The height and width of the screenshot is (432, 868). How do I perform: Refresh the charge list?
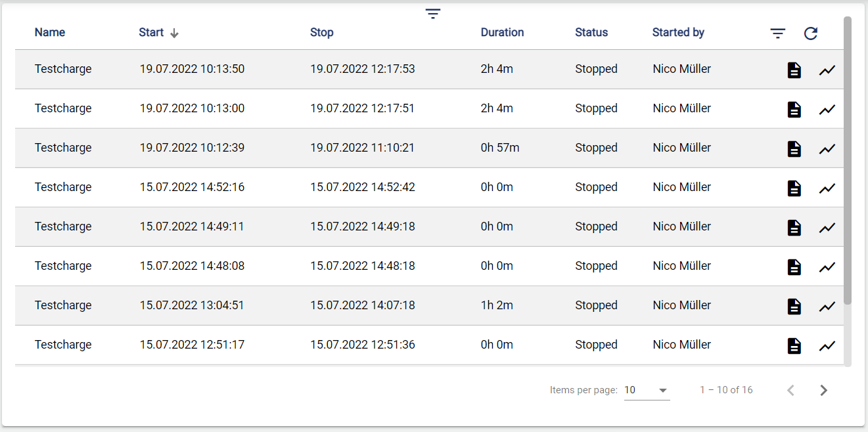[811, 33]
